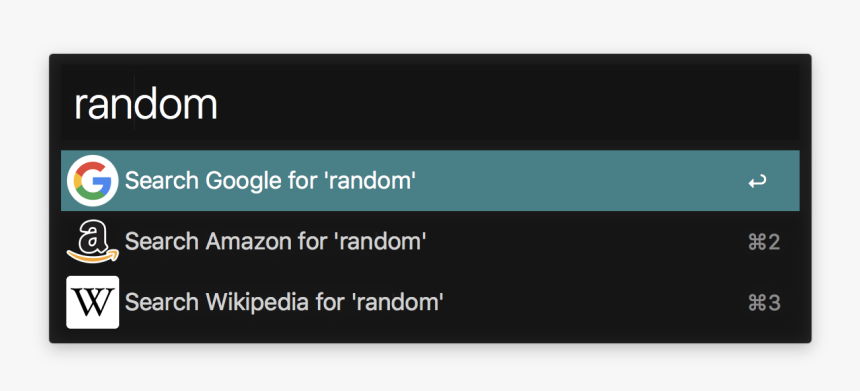Click blank area of the Wikipedia row
The height and width of the screenshot is (391, 860).
(592, 302)
